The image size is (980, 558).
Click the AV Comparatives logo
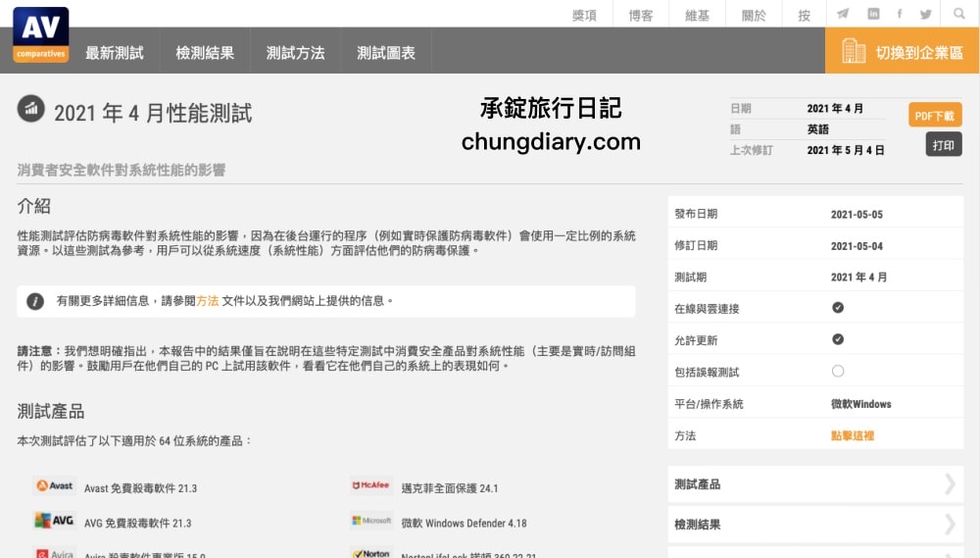(40, 34)
